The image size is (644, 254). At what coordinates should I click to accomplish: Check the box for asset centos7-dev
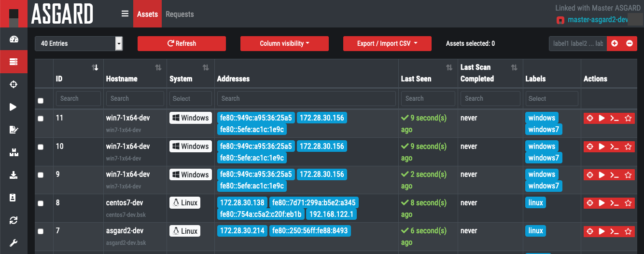point(41,203)
